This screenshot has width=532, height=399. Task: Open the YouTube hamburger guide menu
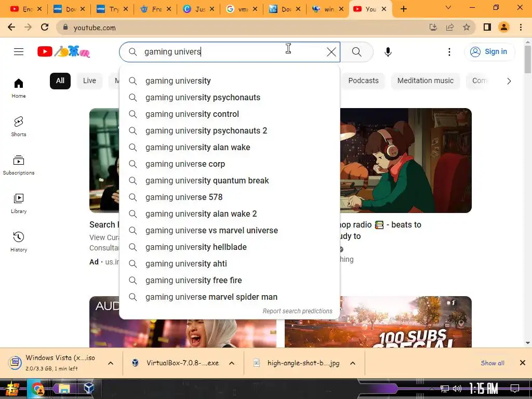(19, 51)
